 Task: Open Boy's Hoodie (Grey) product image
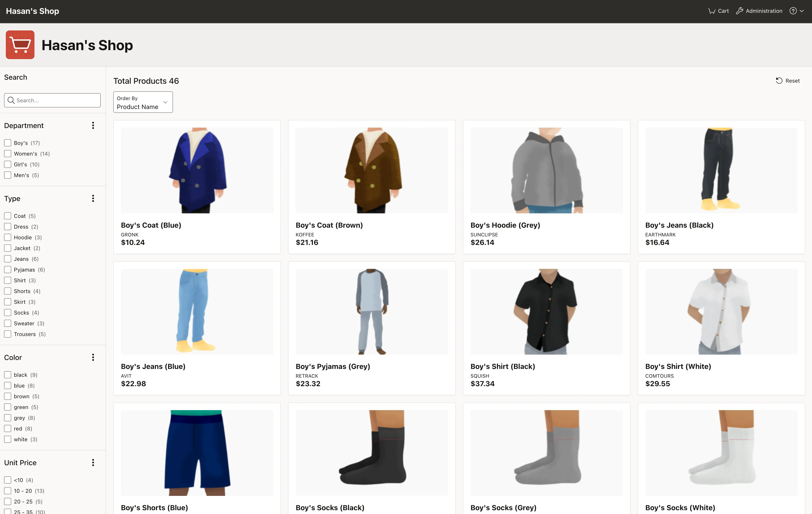coord(547,170)
